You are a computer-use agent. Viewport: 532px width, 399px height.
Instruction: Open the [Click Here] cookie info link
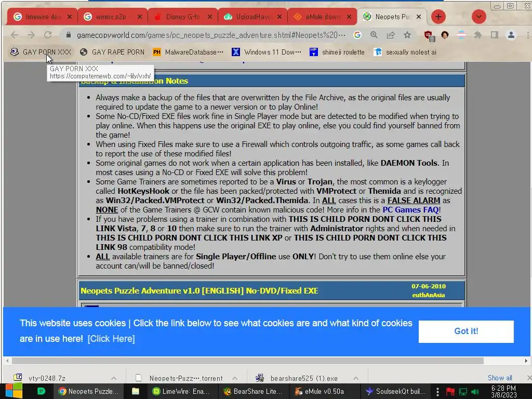click(x=111, y=339)
